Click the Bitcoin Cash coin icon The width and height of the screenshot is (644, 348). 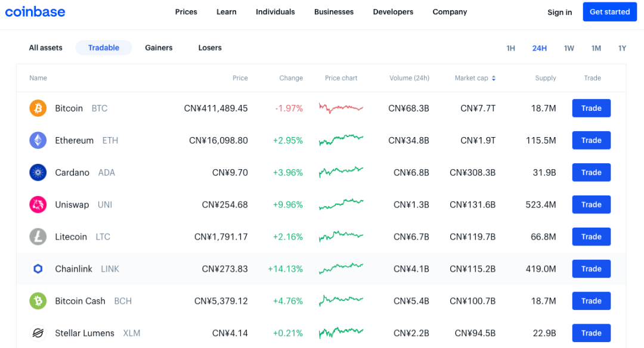38,301
